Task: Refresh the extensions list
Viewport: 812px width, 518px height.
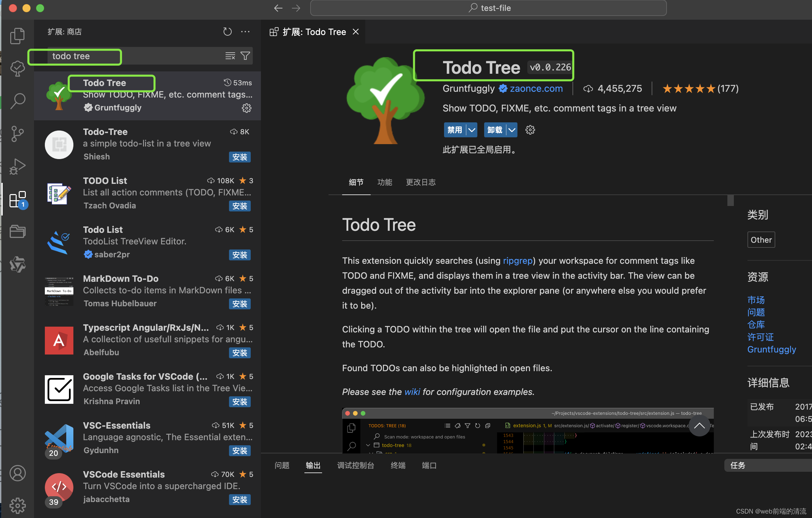Action: (x=227, y=32)
